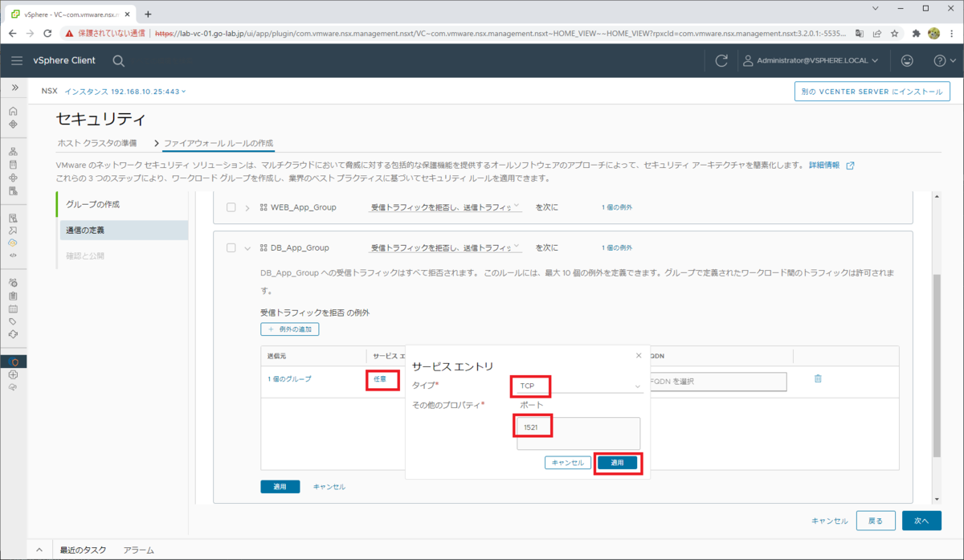Screen dimensions: 964x560
Task: Open Lifecycle Manager sidebar icon
Action: tap(13, 334)
